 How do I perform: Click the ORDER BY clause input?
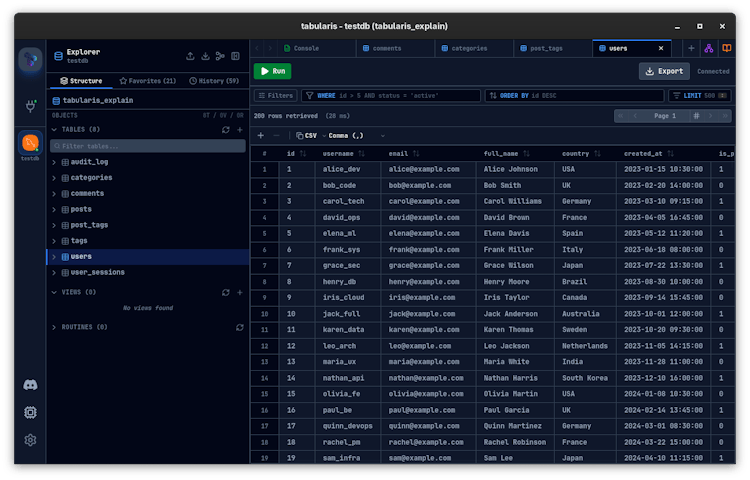point(574,96)
